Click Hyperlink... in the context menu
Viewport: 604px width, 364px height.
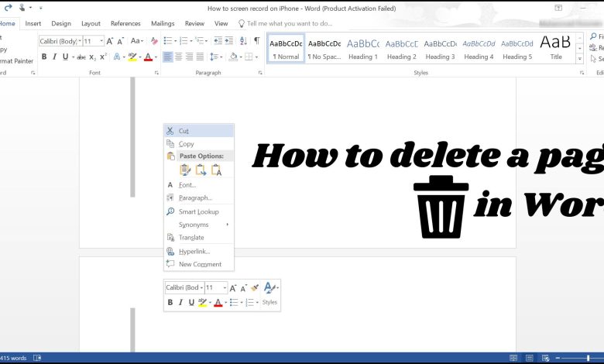tap(194, 251)
